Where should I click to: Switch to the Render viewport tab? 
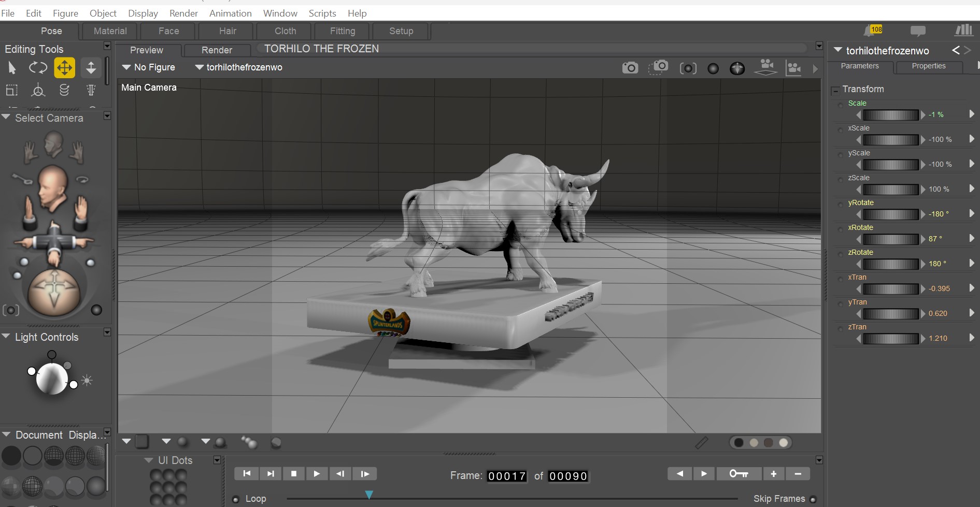[x=217, y=50]
